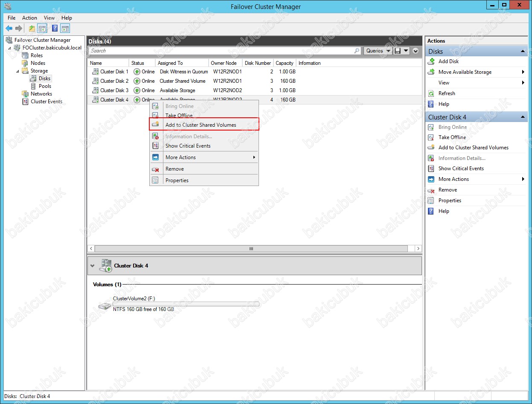
Task: Collapse the FOCluster.bakicubuk.local tree node
Action: (x=10, y=48)
